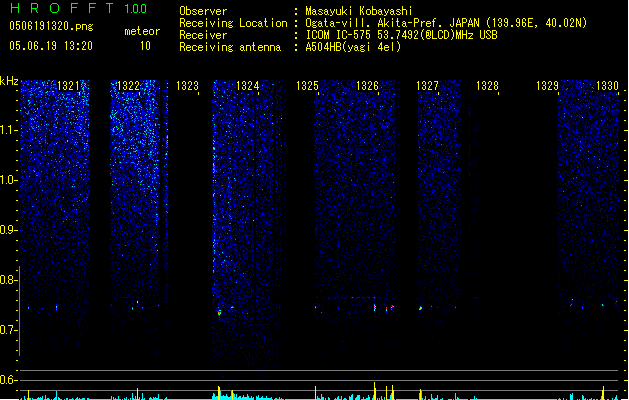The image size is (629, 400).
Task: Click the 1321 time marker
Action: (x=69, y=86)
